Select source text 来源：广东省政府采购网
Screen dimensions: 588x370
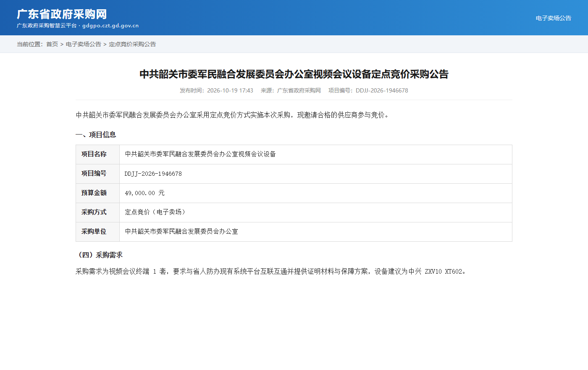[x=291, y=90]
